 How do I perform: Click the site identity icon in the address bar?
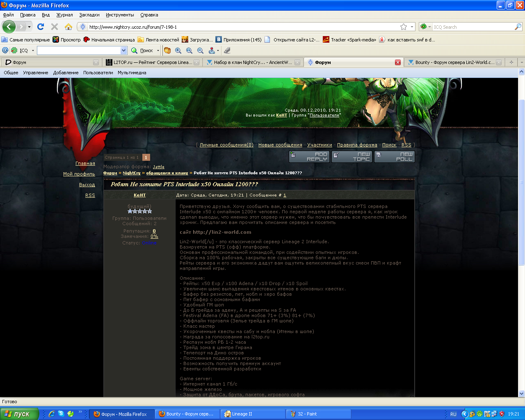(83, 27)
